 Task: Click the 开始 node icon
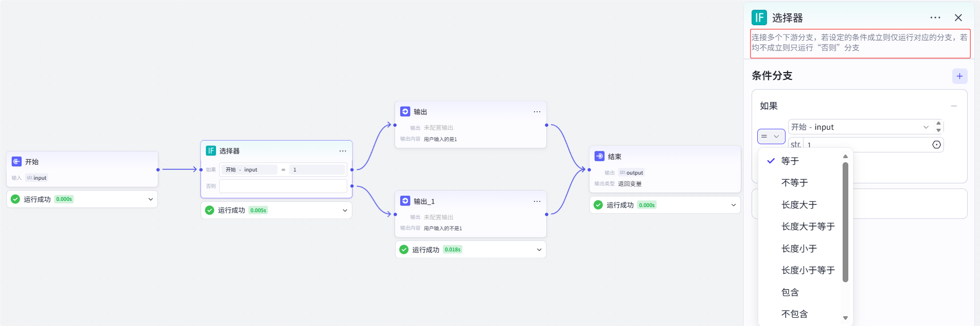(16, 161)
